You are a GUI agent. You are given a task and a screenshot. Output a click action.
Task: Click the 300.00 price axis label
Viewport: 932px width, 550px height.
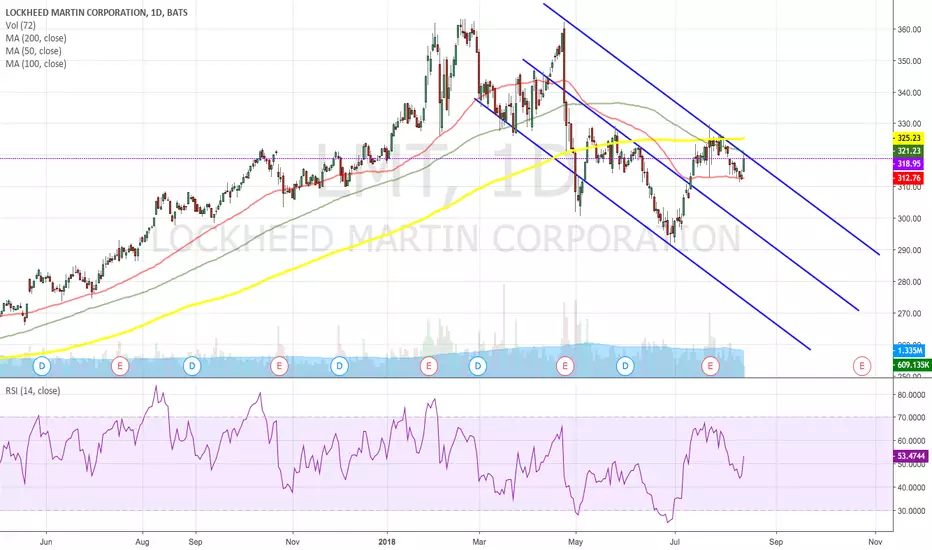[x=909, y=218]
